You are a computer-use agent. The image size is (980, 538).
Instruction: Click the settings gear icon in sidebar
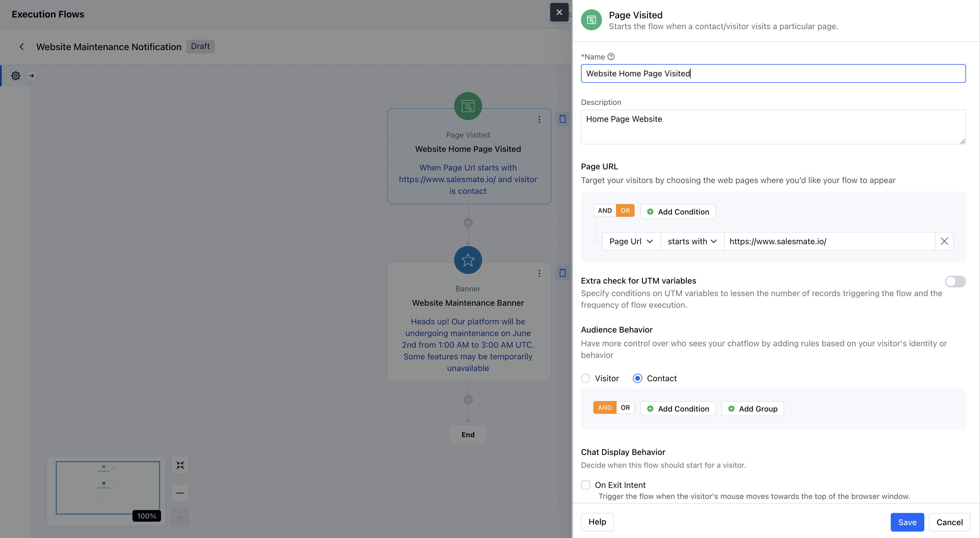(15, 76)
